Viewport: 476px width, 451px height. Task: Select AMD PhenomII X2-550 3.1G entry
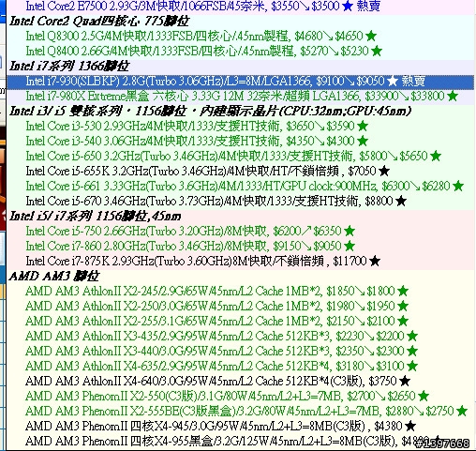tap(240, 396)
